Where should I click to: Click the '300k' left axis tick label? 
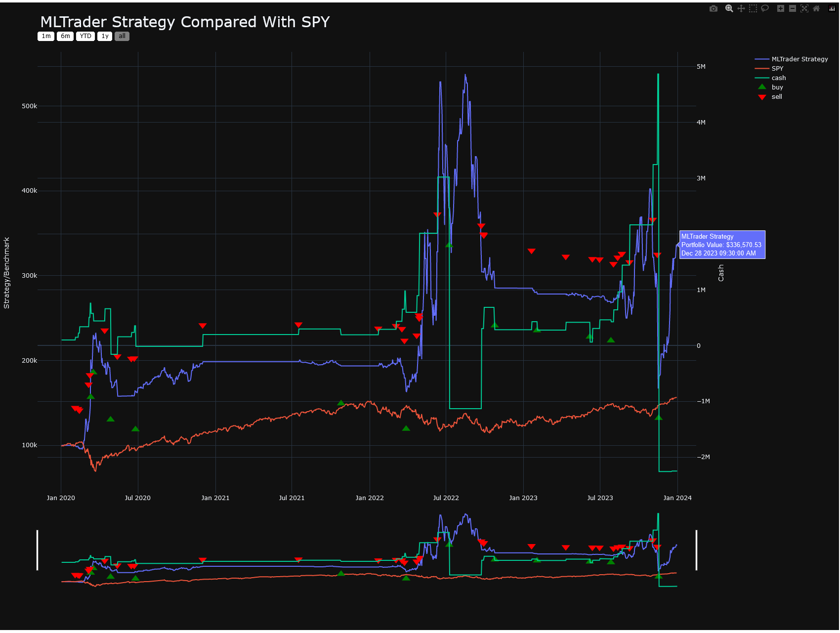[29, 275]
